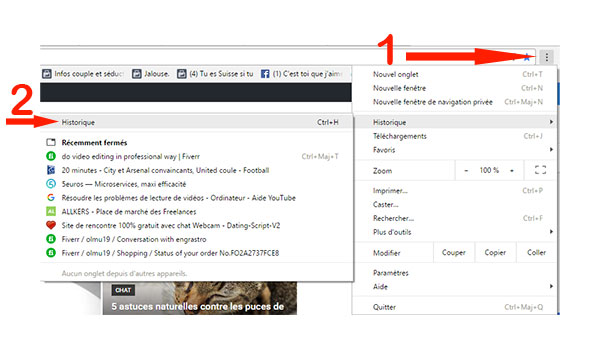Click Google favicon beside 'Résoudre les problèmes'
The image size is (600, 360).
51,198
